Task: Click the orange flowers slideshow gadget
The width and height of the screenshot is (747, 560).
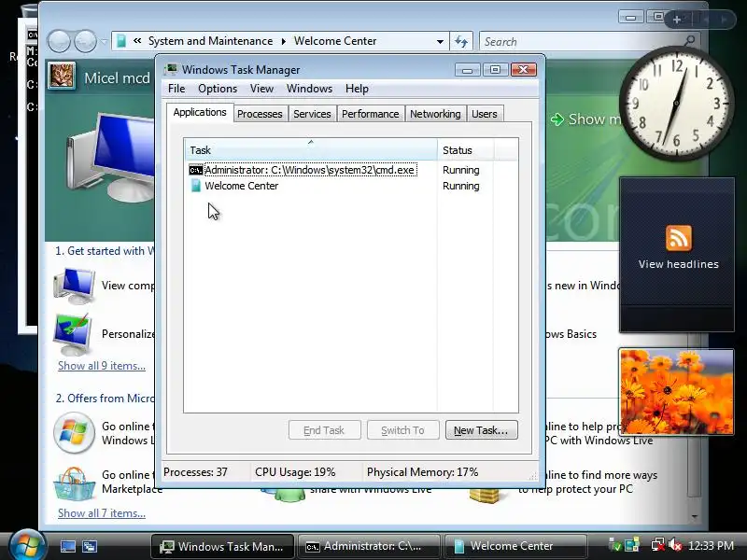Action: point(676,391)
